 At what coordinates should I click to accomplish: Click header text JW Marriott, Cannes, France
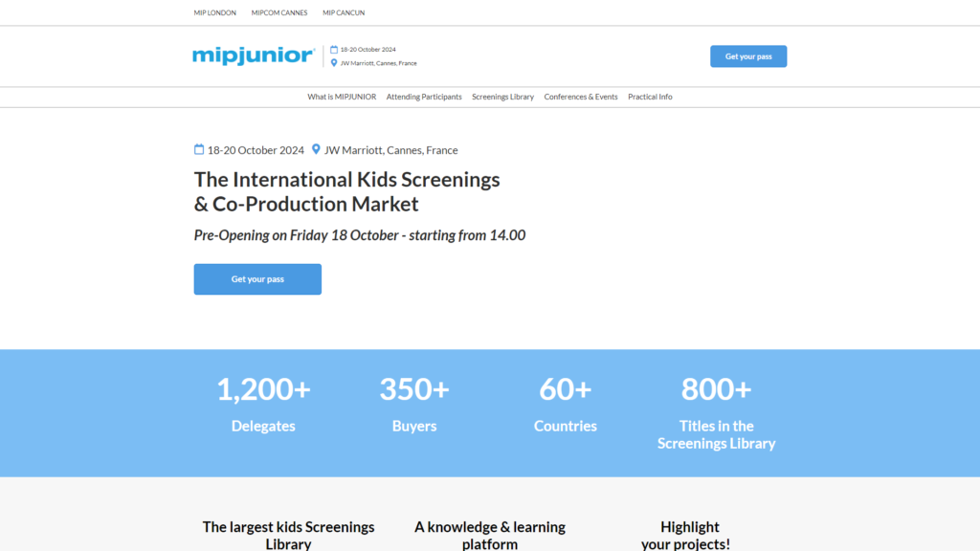[378, 63]
